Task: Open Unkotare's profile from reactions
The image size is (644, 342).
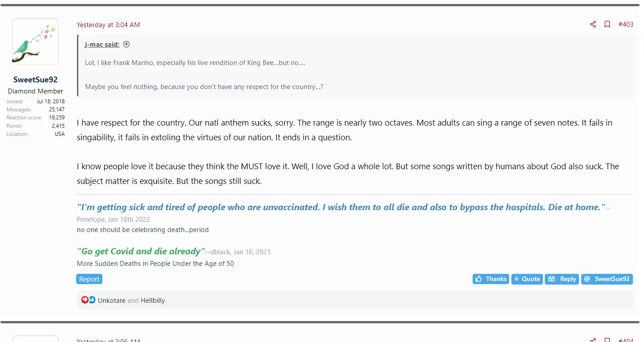Action: (111, 301)
